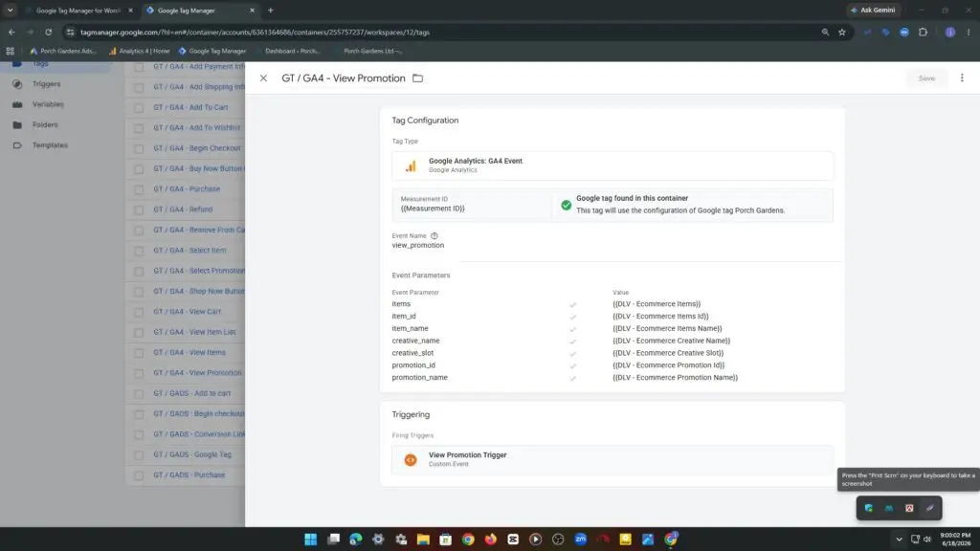Bookmark this page with the star icon
Screen dimensions: 980x551
842,32
